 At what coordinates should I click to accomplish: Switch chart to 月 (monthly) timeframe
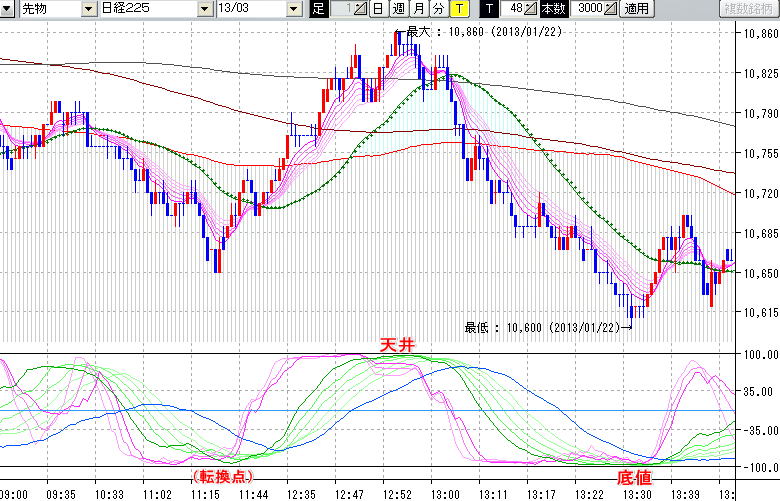point(418,9)
